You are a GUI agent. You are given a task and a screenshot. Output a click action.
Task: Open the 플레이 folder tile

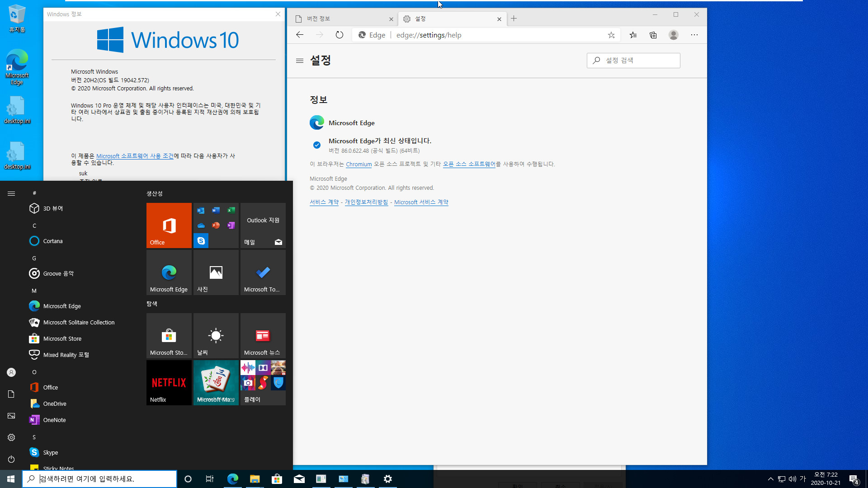point(263,383)
